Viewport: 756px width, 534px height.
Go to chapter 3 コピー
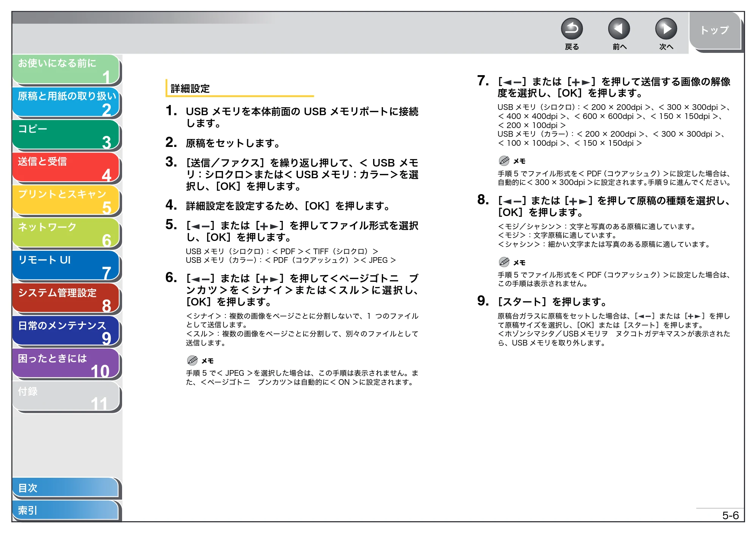coord(66,135)
